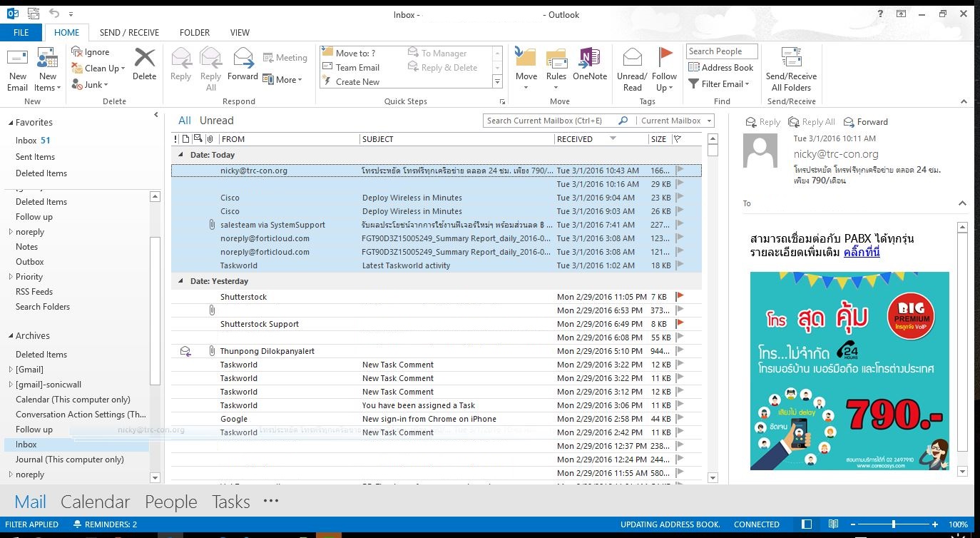
Task: Switch to the Reading view icon in the status bar
Action: [833, 524]
